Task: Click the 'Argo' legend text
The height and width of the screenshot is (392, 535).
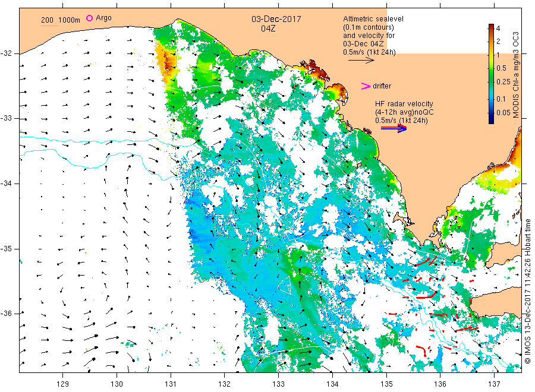Action: tap(103, 18)
